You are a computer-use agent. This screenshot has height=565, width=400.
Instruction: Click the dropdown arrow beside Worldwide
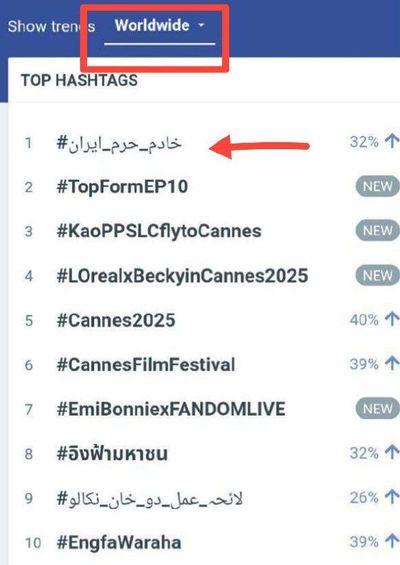(201, 26)
